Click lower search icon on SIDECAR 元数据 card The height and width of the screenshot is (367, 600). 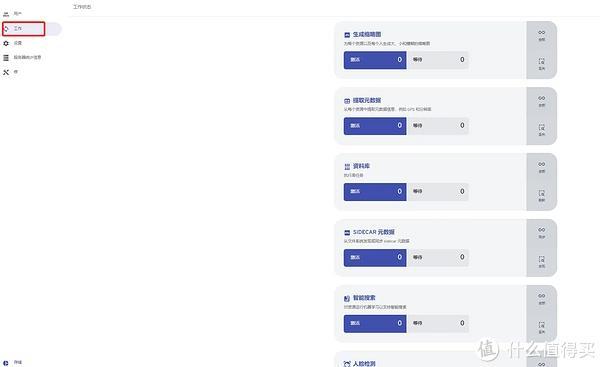click(541, 261)
